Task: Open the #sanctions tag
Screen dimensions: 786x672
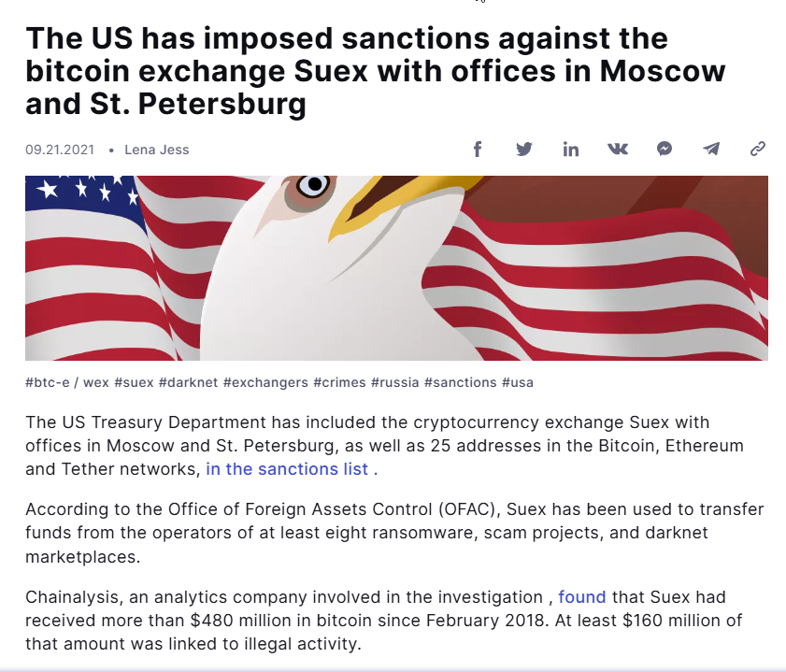Action: point(460,382)
